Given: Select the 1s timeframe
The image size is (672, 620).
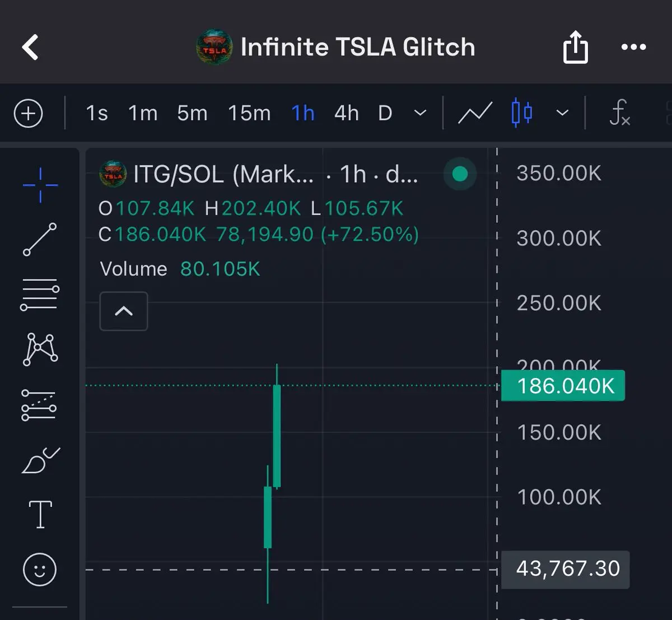Looking at the screenshot, I should tap(96, 114).
